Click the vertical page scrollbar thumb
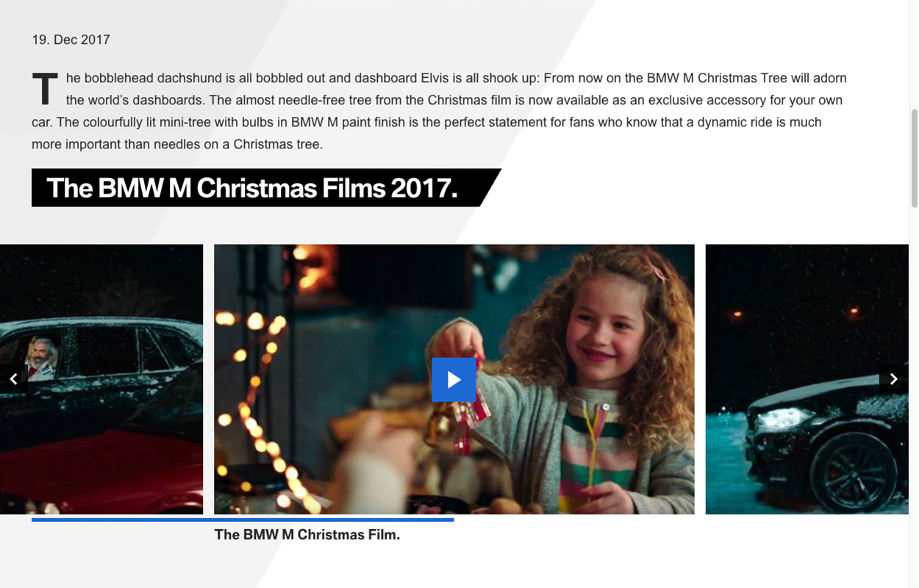The height and width of the screenshot is (588, 919). point(914,158)
